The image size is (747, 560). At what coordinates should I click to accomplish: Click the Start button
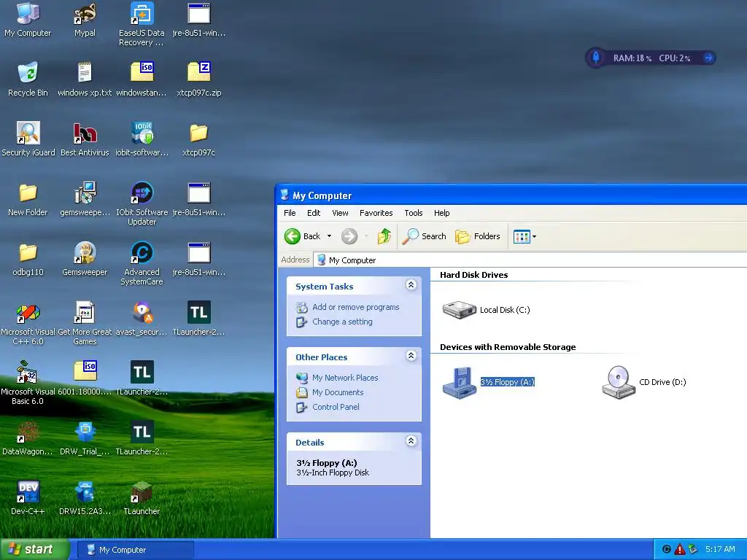[x=34, y=550]
